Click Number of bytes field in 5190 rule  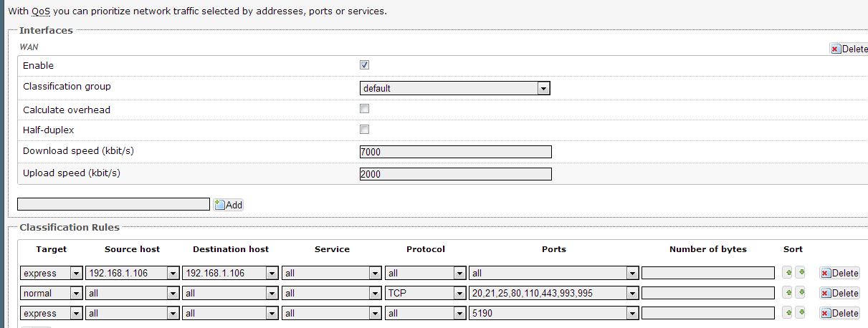pos(708,313)
